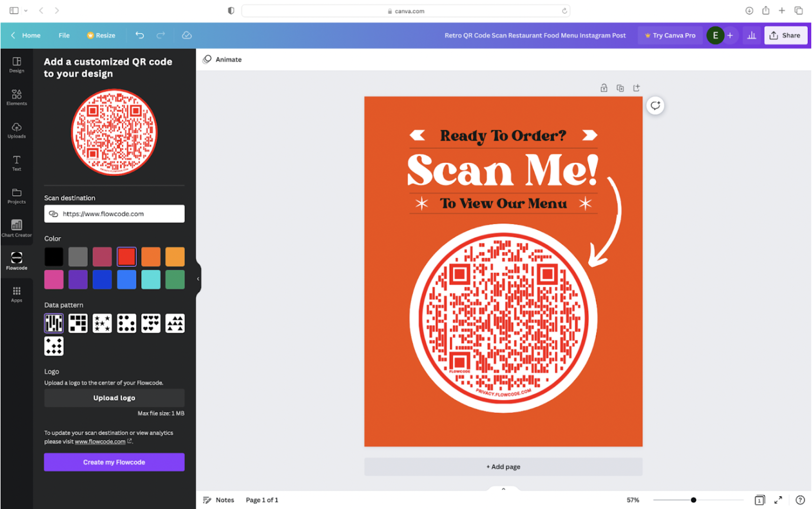Image resolution: width=812 pixels, height=509 pixels.
Task: Duplicate the selected element using the copy icon
Action: point(620,87)
